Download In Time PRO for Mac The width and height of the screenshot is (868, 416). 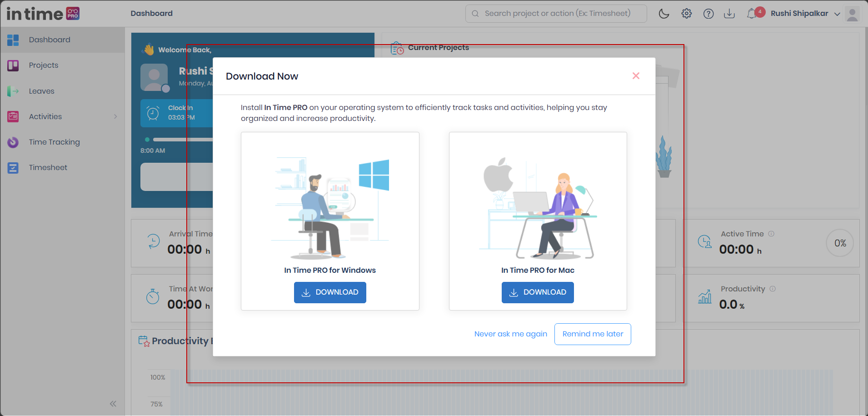click(x=538, y=292)
